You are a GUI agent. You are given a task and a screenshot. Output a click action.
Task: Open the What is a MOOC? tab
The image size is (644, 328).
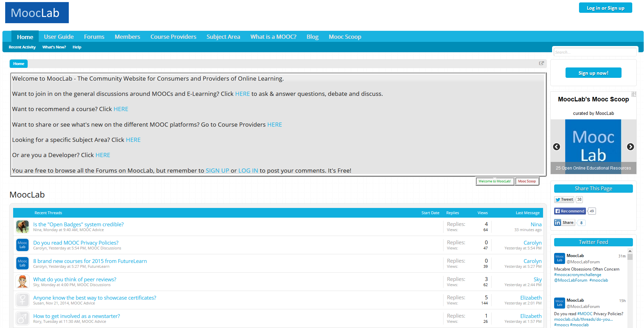[x=273, y=37]
